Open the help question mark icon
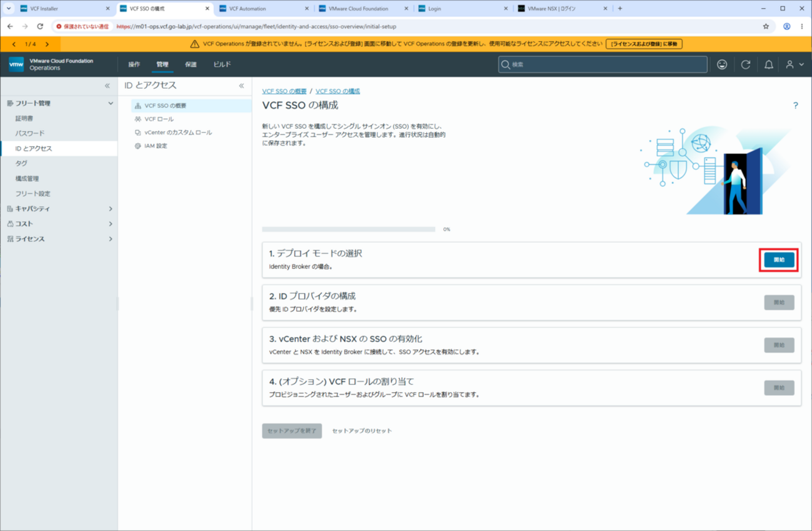The height and width of the screenshot is (531, 812). click(795, 106)
